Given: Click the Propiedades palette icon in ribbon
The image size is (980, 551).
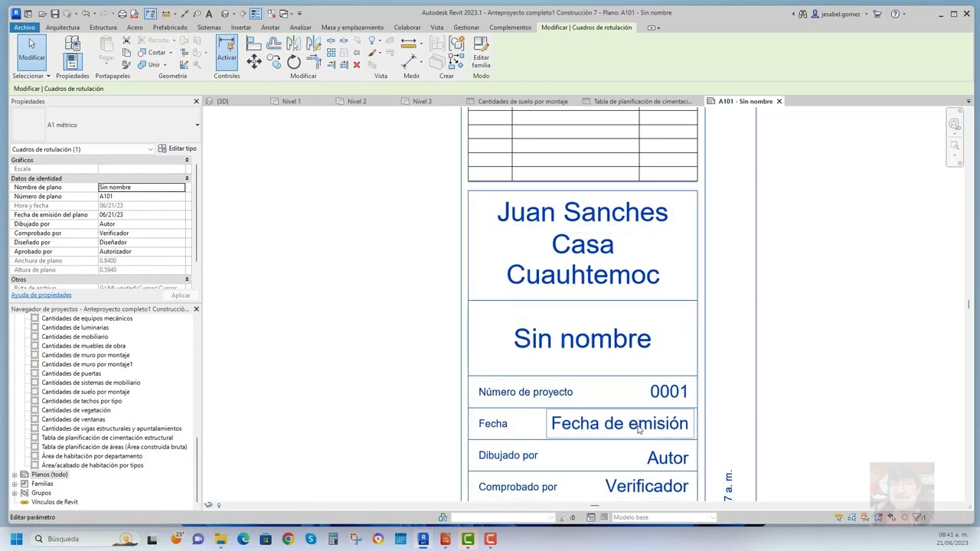Looking at the screenshot, I should [x=72, y=61].
